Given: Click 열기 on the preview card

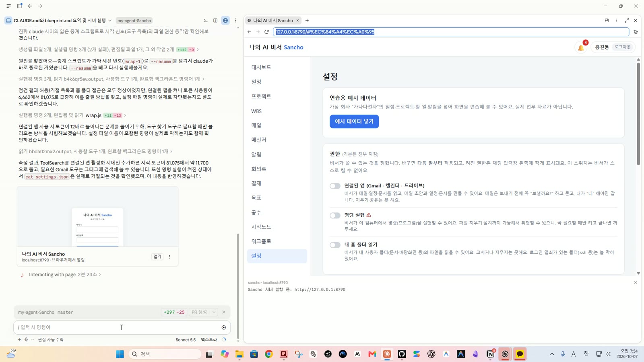Looking at the screenshot, I should click(x=157, y=257).
